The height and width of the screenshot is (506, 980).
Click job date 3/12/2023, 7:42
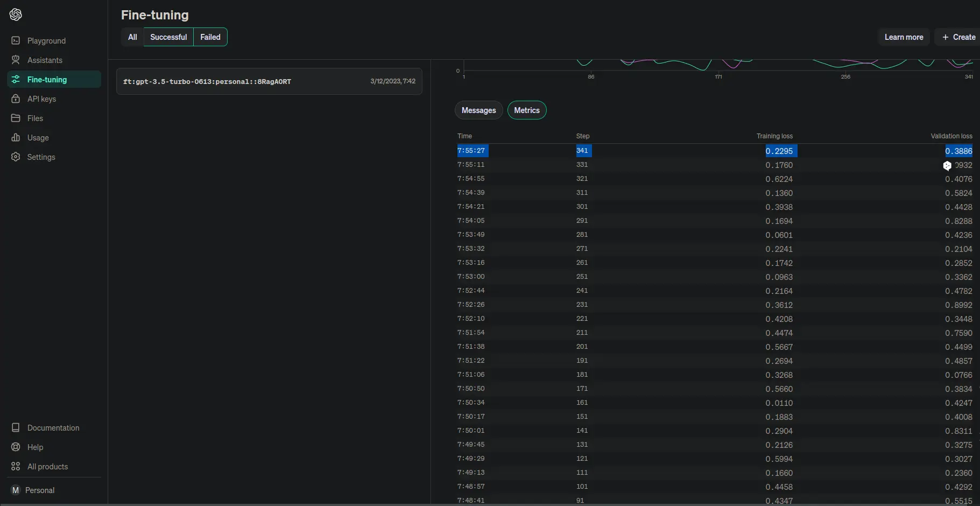click(x=393, y=81)
